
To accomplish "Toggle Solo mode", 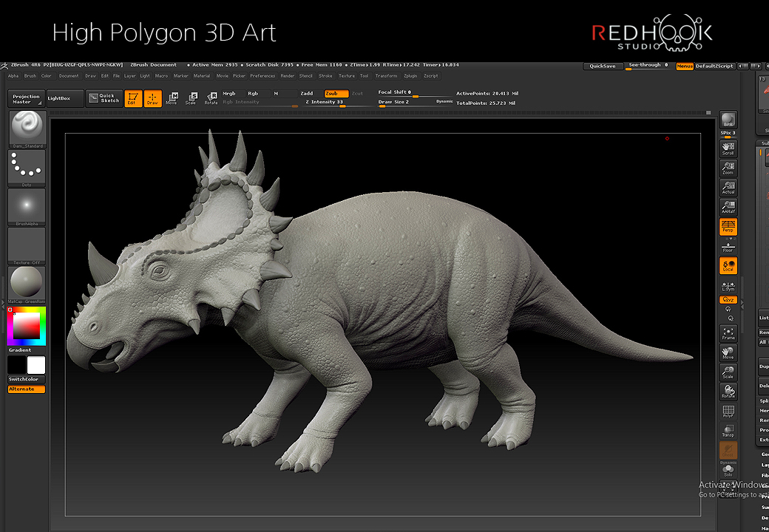I will tap(728, 471).
